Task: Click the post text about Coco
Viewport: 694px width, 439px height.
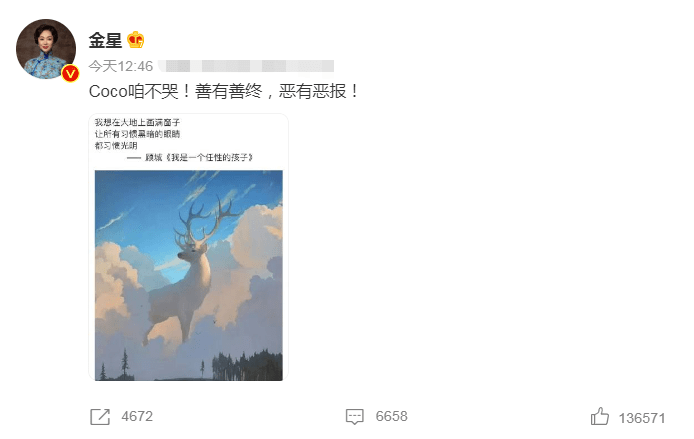Action: [224, 92]
